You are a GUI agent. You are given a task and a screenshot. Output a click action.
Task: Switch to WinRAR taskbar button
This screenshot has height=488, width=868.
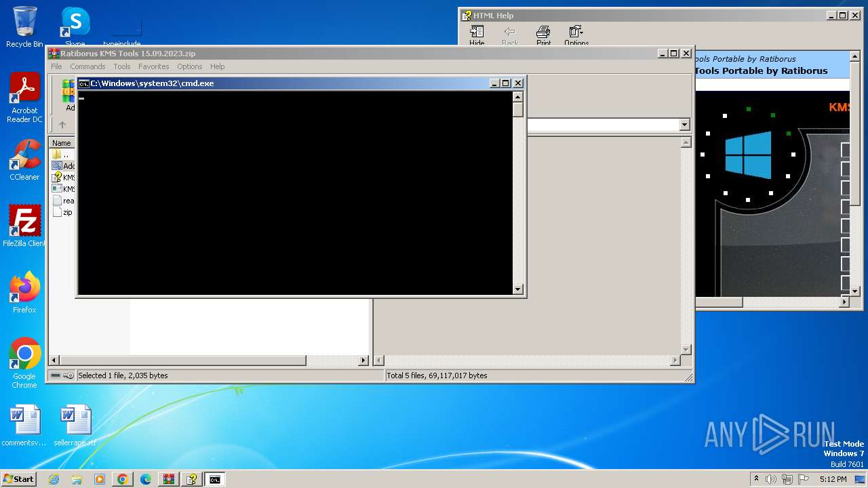pyautogui.click(x=168, y=479)
